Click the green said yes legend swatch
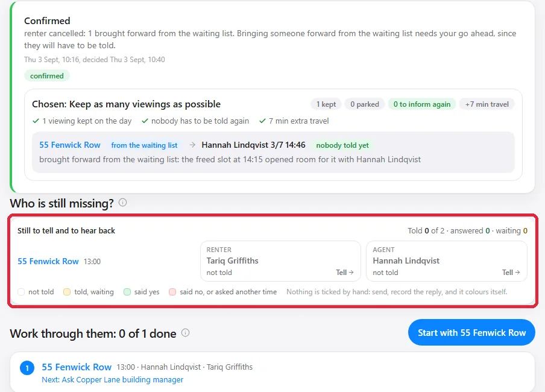The width and height of the screenshot is (545, 392). pos(127,292)
